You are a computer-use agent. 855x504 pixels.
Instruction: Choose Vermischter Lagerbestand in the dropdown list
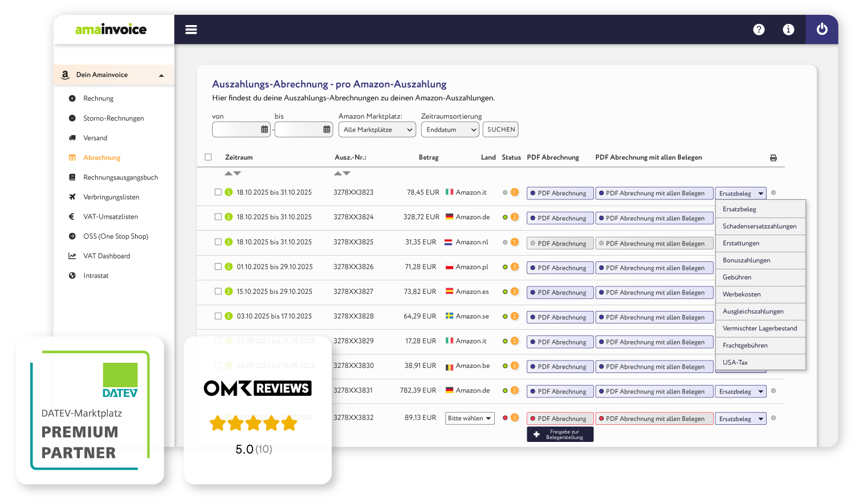[760, 329]
